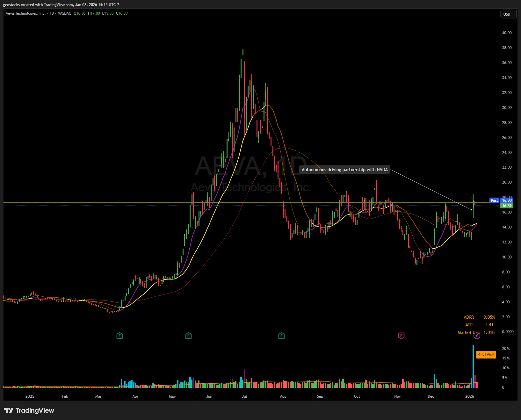Click the 10.00 price axis label
Screen dimensions: 521x420
click(x=507, y=257)
